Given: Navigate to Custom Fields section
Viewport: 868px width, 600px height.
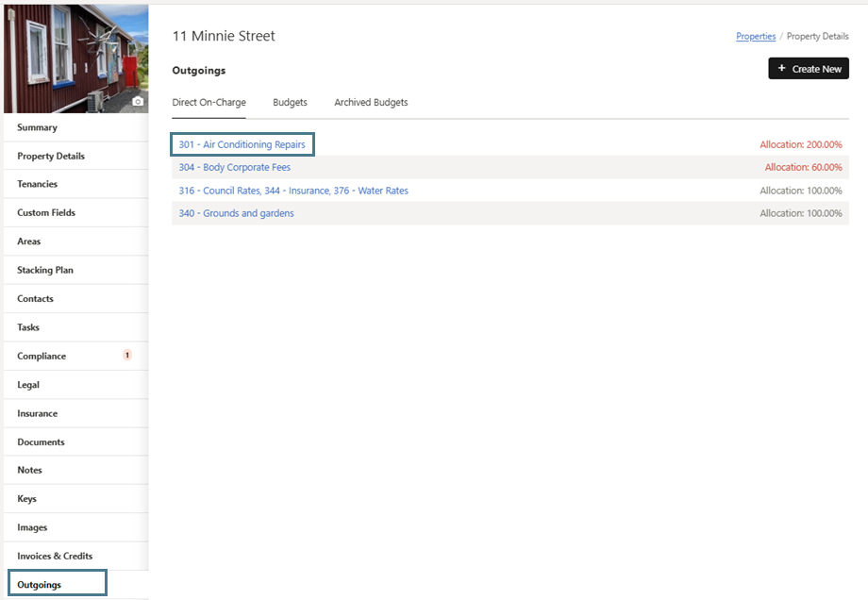Looking at the screenshot, I should tap(45, 213).
